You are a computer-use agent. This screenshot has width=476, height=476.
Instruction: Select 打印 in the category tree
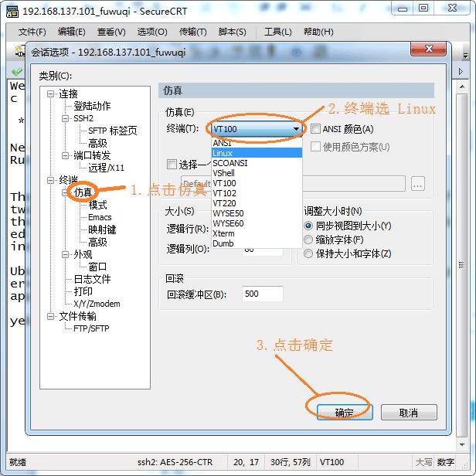tap(83, 291)
